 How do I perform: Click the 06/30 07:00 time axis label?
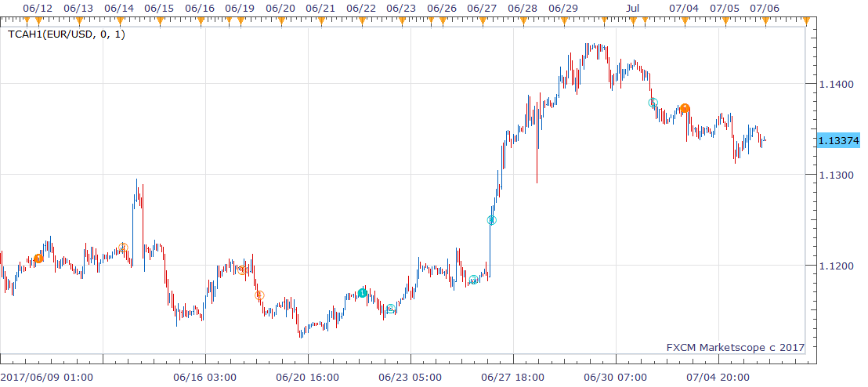point(616,378)
